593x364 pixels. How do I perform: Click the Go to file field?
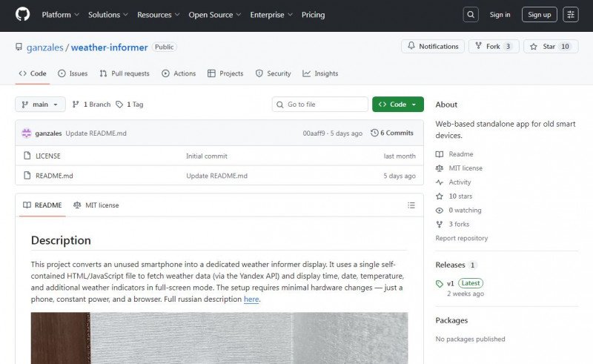[320, 105]
